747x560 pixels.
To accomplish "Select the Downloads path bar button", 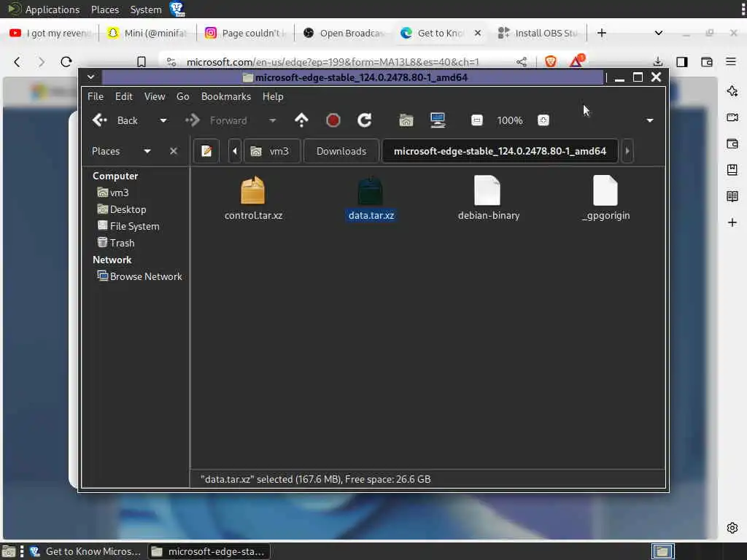I will pos(341,151).
